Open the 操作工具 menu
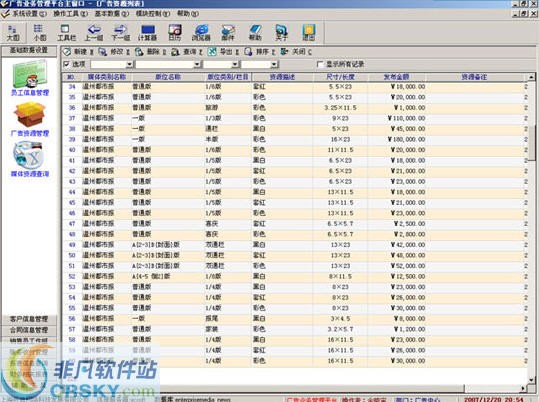Viewport: 539px width, 402px height. pos(70,14)
